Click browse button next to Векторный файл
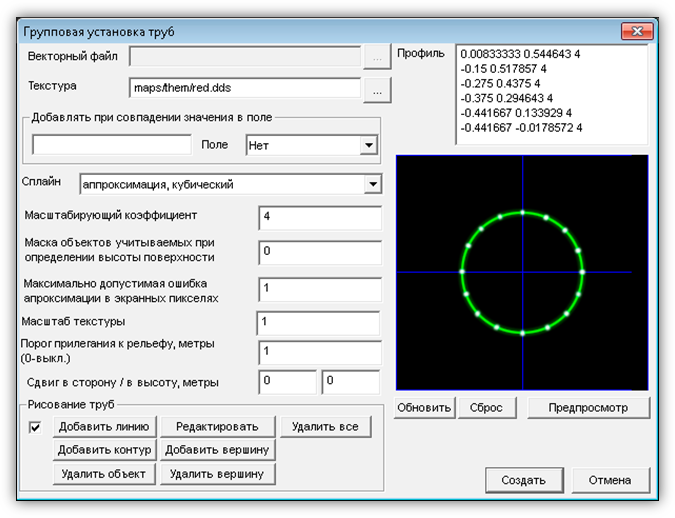 point(376,58)
